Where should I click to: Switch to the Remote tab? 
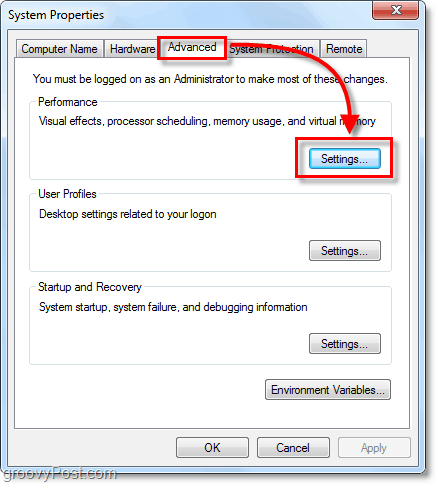click(x=344, y=49)
